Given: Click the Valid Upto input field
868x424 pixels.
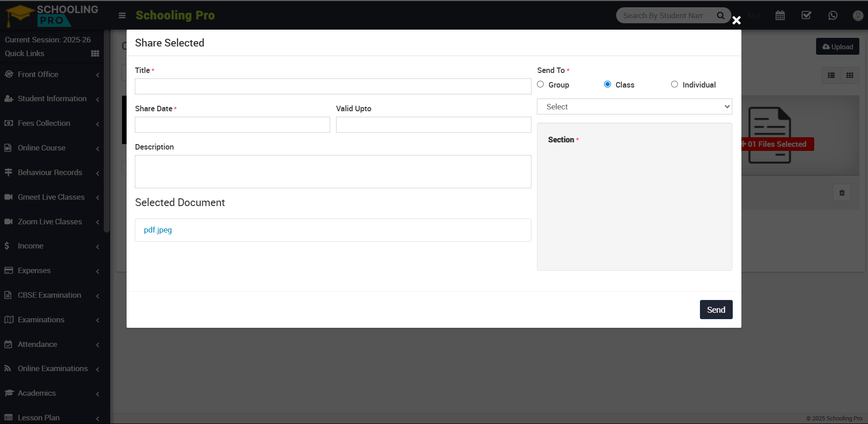Looking at the screenshot, I should [x=434, y=124].
